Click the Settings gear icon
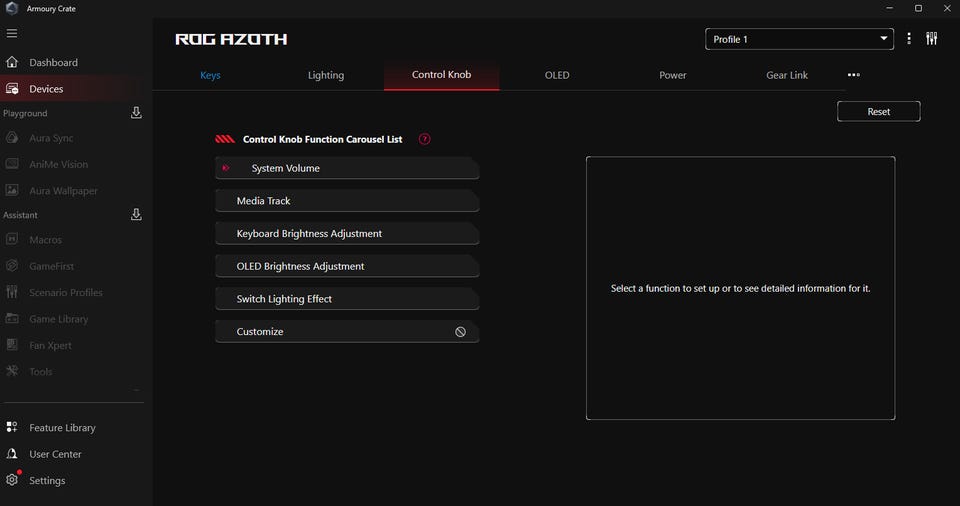Screen dimensions: 960x506 pyautogui.click(x=12, y=480)
